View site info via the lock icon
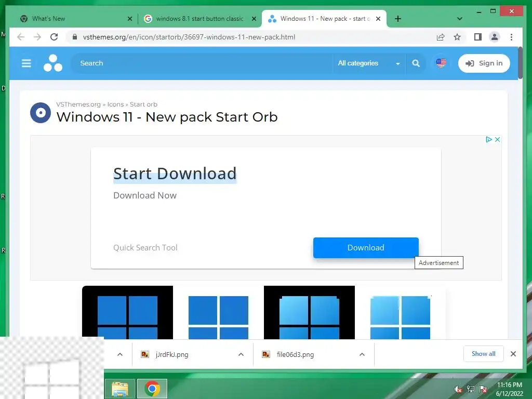 75,37
